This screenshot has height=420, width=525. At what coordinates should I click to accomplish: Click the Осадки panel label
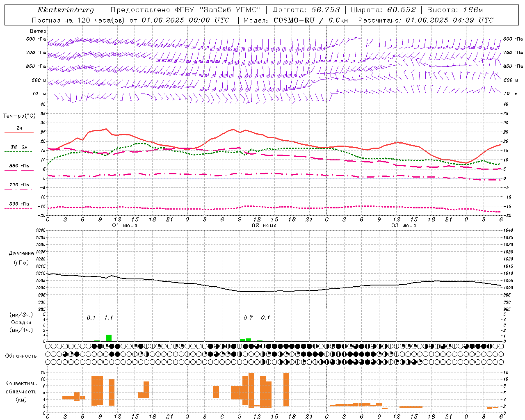(21, 322)
